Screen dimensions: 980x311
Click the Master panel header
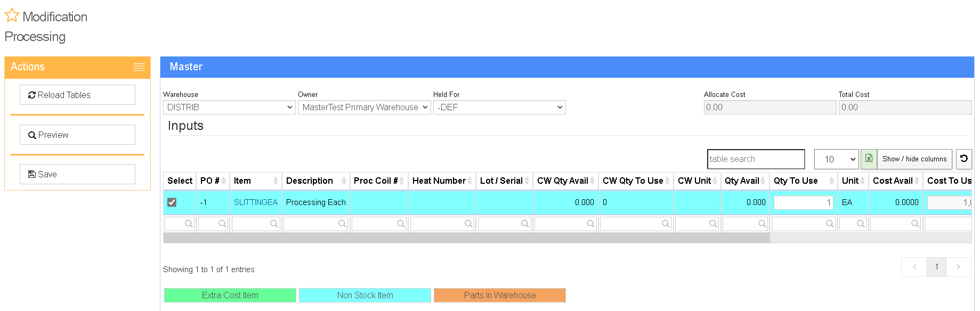(x=567, y=67)
